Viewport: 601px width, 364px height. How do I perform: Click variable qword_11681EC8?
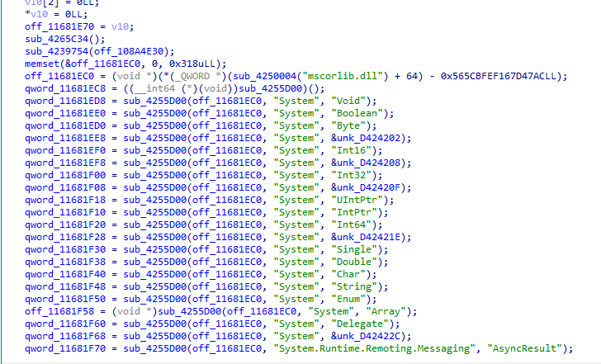pos(65,88)
